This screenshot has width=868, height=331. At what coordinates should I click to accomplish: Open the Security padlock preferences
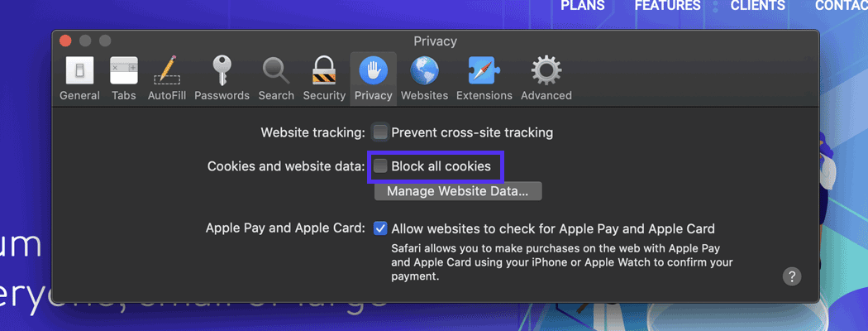tap(324, 78)
